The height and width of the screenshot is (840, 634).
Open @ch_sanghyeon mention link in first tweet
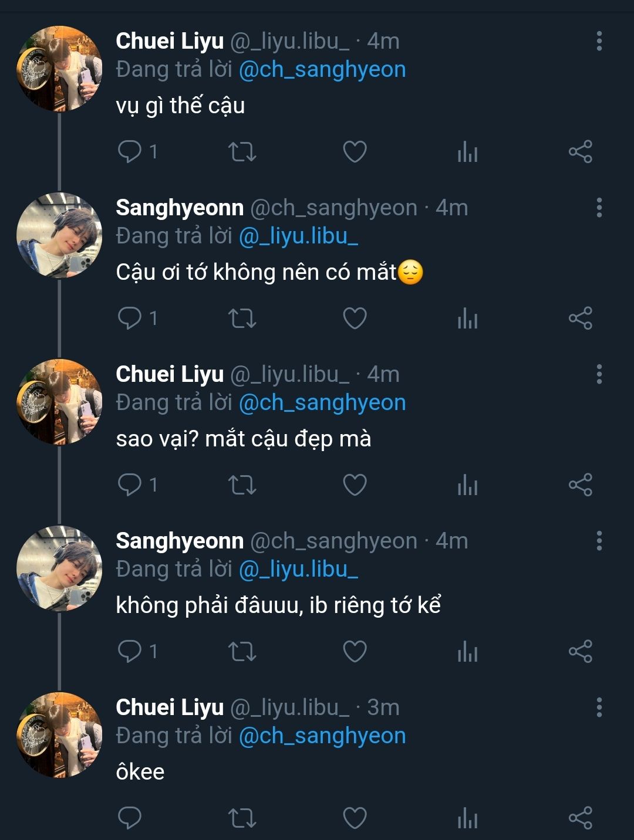(322, 70)
